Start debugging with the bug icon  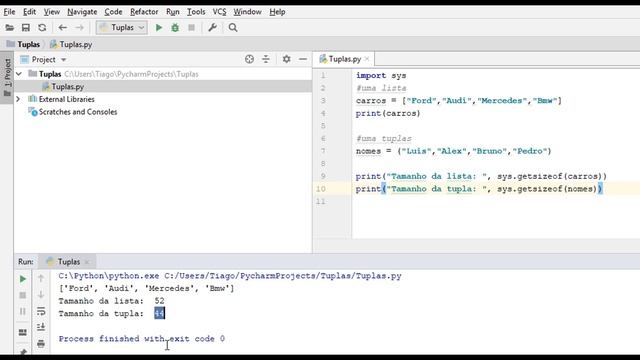175,28
